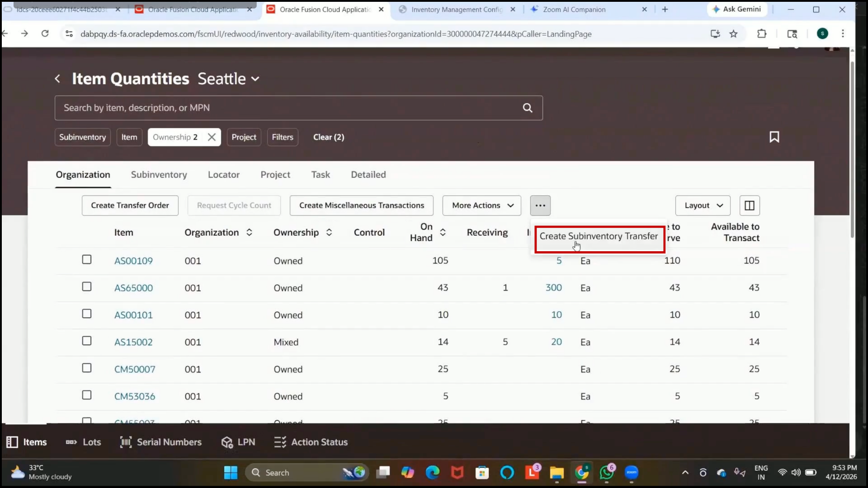Image resolution: width=868 pixels, height=488 pixels.
Task: Open Zoom from the taskbar
Action: [632, 473]
